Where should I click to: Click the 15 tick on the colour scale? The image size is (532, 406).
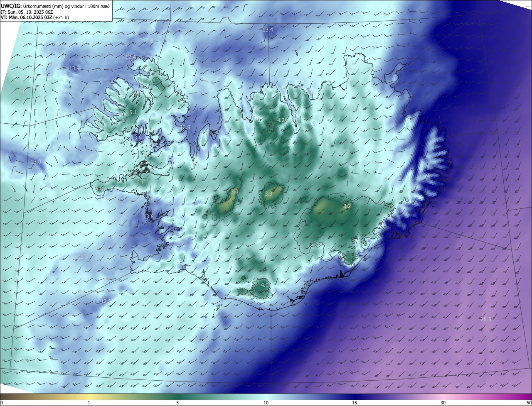coord(355,403)
